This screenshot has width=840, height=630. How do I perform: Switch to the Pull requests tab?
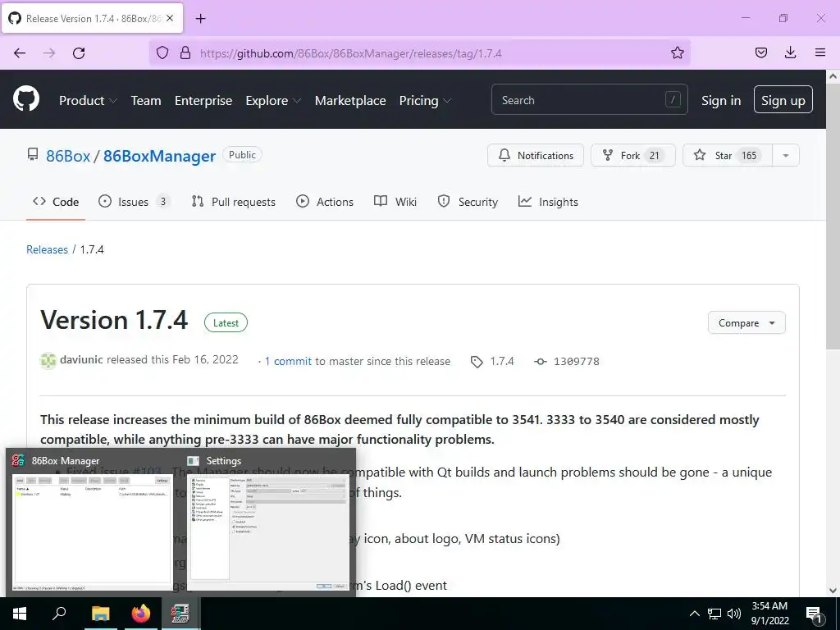tap(234, 202)
